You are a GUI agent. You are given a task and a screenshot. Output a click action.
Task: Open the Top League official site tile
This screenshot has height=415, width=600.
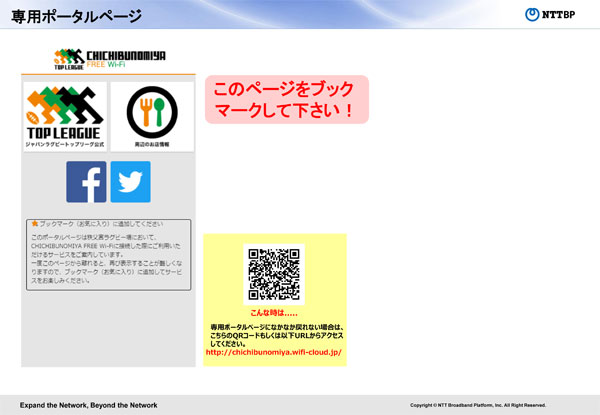click(x=65, y=117)
